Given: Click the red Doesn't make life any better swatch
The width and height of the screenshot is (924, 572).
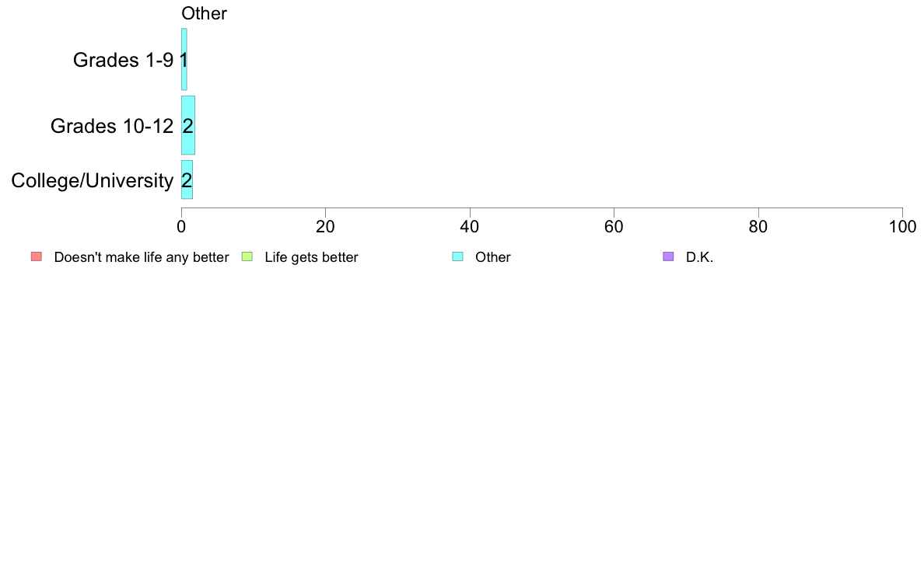Looking at the screenshot, I should coord(37,256).
